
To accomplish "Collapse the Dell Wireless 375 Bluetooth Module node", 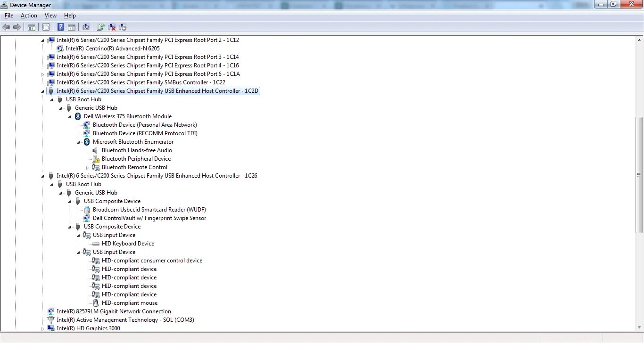I will point(69,117).
